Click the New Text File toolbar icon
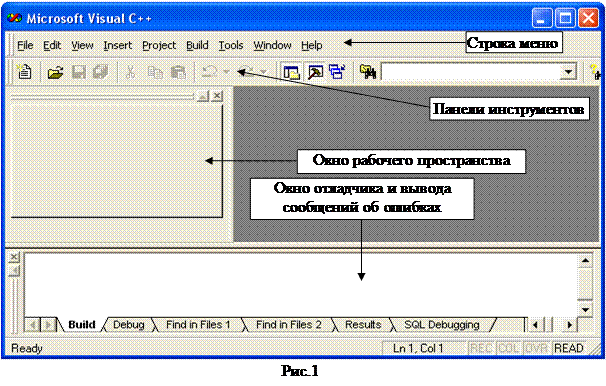Viewport: 606px width, 386px height. (25, 72)
